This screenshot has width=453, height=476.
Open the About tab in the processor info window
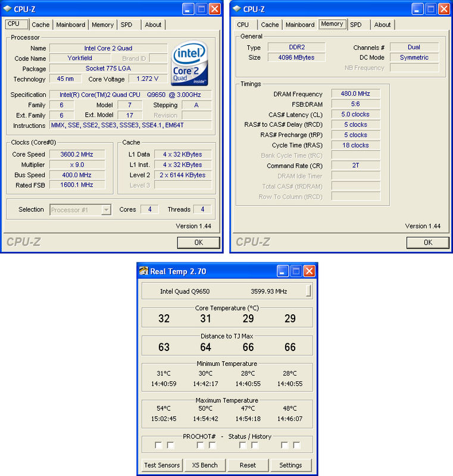pyautogui.click(x=153, y=25)
